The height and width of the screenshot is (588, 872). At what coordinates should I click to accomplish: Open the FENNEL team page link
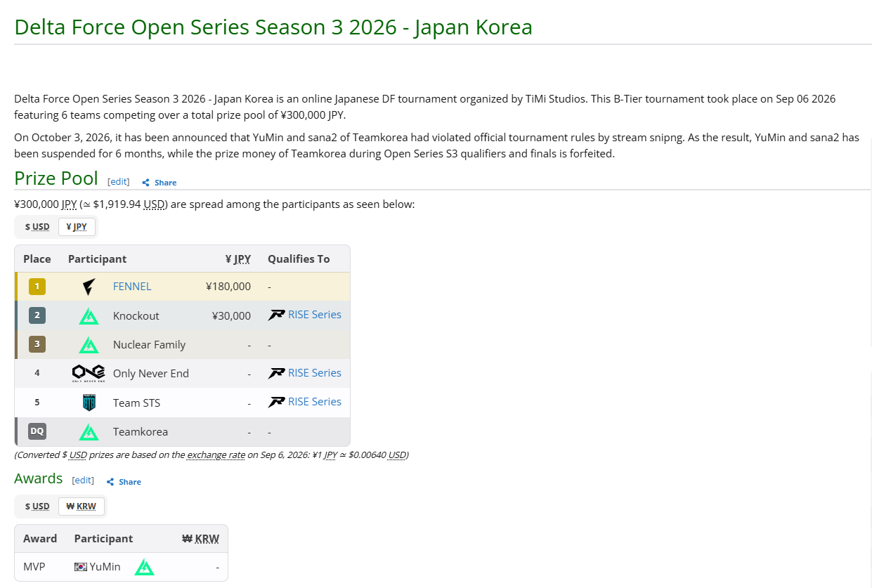click(132, 287)
